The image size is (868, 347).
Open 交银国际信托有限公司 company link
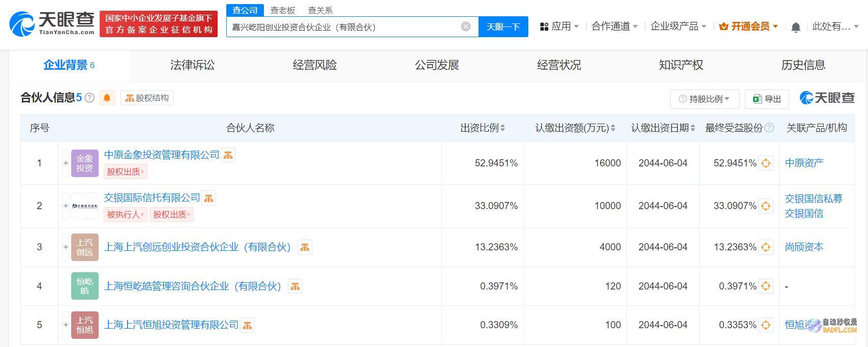[152, 197]
